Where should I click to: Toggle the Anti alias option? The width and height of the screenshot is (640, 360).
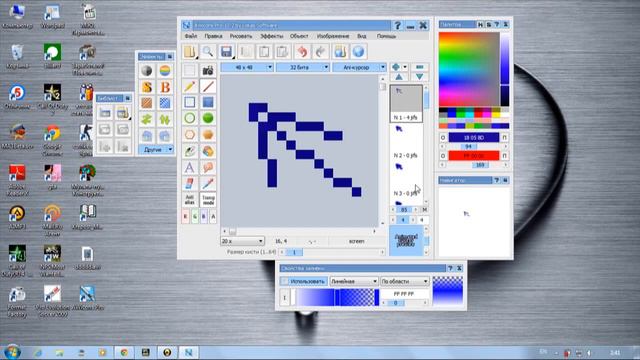pyautogui.click(x=189, y=200)
